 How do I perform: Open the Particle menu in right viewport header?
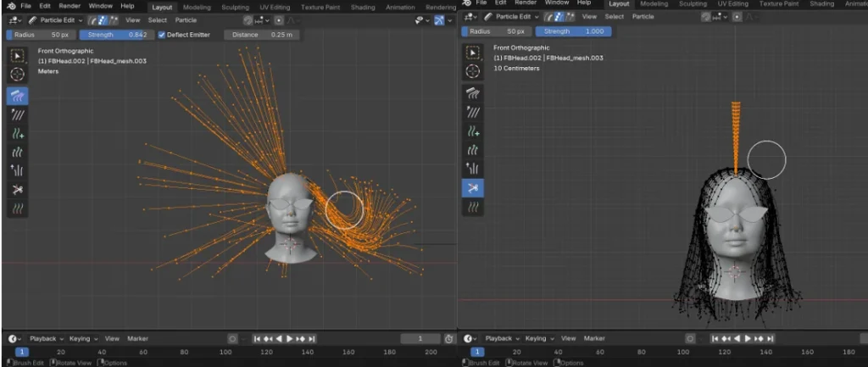click(x=643, y=16)
